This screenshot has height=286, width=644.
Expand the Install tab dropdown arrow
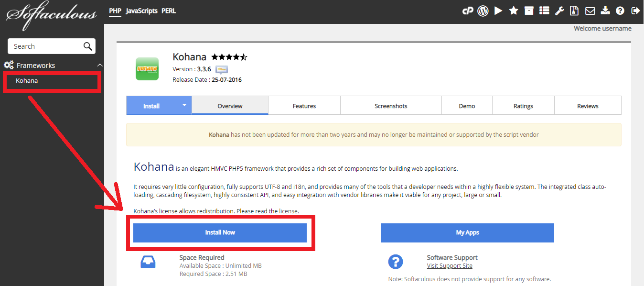[184, 106]
